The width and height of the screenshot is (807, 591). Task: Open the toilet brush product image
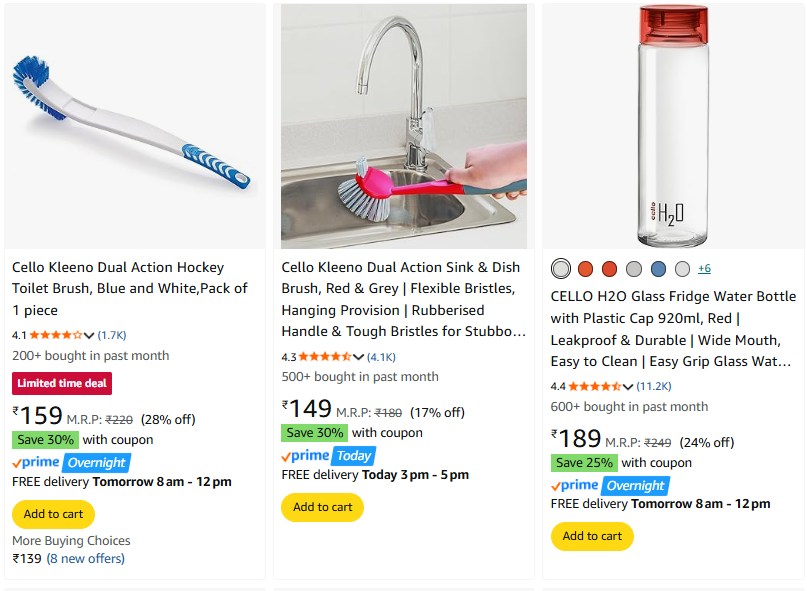[x=135, y=126]
